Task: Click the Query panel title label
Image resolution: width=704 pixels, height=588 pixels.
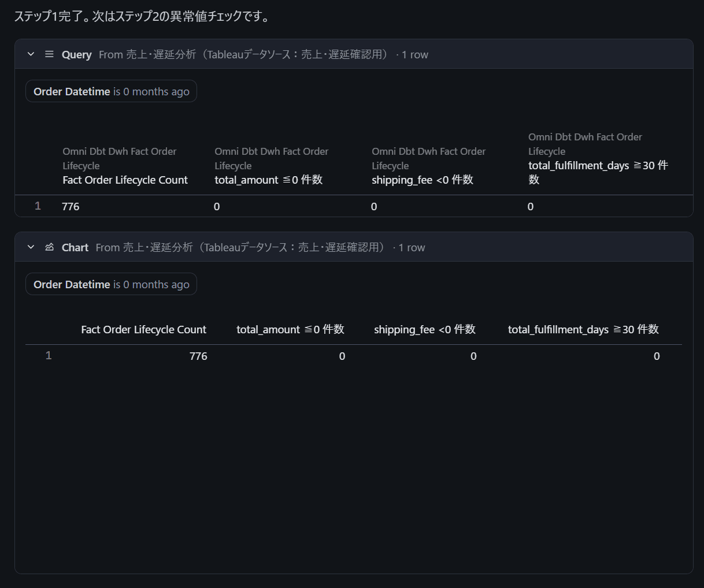Action: click(76, 55)
